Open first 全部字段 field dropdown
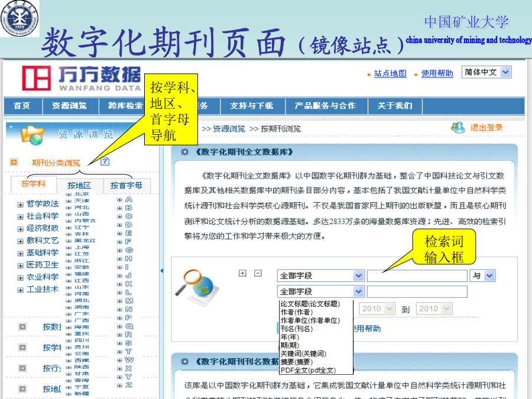This screenshot has width=532, height=399. pos(320,275)
